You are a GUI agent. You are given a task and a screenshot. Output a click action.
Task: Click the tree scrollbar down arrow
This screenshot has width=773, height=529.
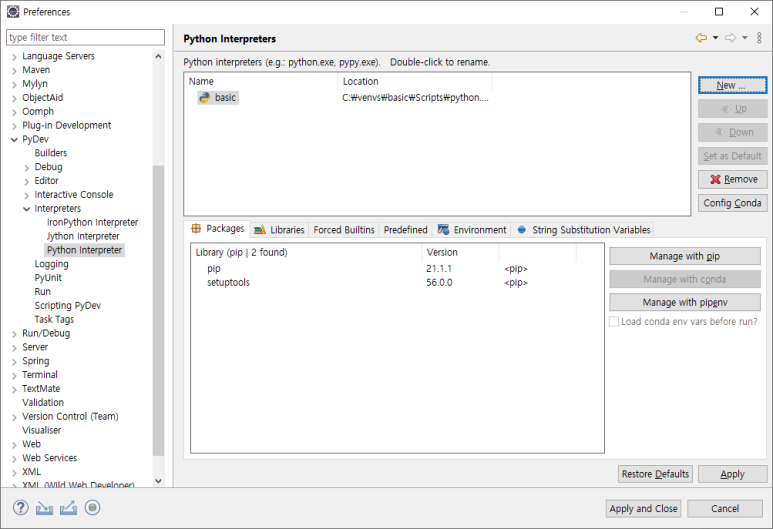click(x=158, y=481)
